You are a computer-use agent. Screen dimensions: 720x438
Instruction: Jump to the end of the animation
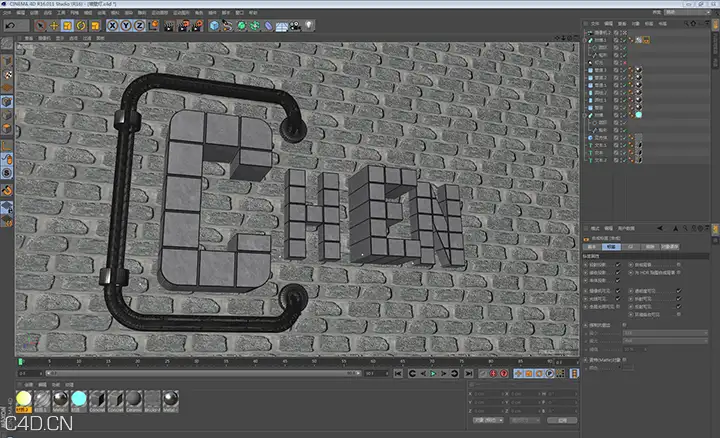pos(468,374)
